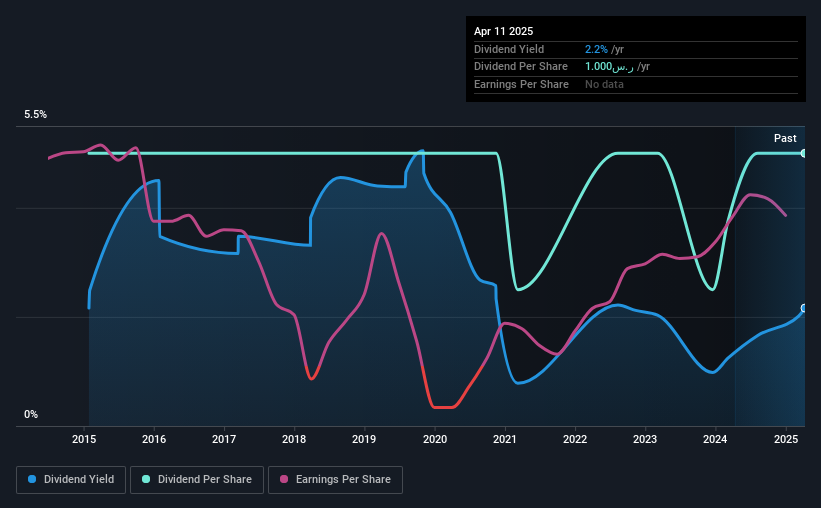Click the 2025 x-axis label
Viewport: 821px width, 508px height.
[786, 439]
